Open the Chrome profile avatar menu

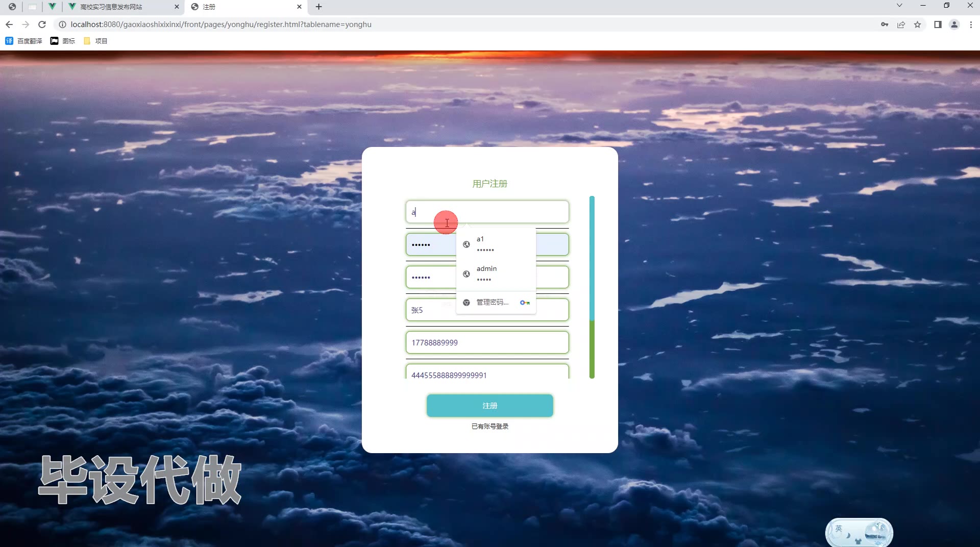pyautogui.click(x=954, y=24)
